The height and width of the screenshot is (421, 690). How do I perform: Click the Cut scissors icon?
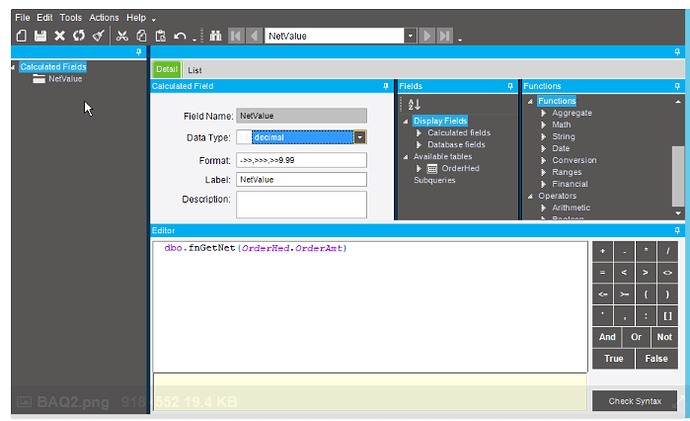pyautogui.click(x=122, y=36)
